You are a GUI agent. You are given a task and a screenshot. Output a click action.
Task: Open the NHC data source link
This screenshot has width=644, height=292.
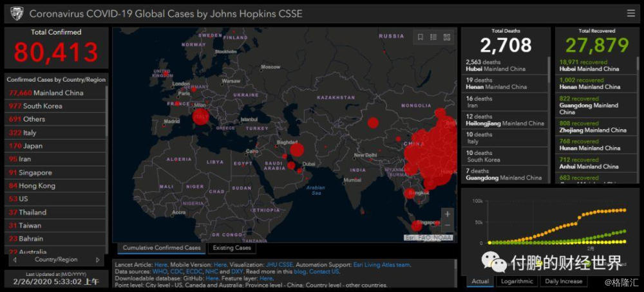pos(211,271)
